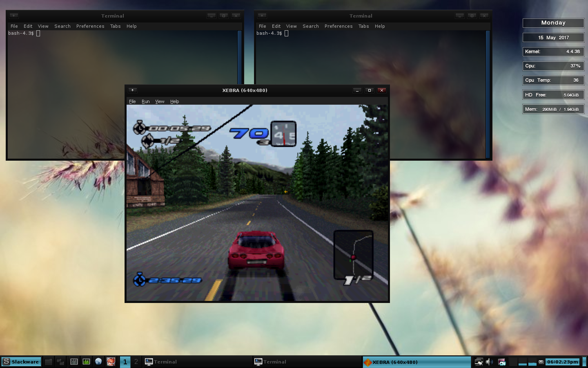Open the Slackware start menu

point(21,362)
